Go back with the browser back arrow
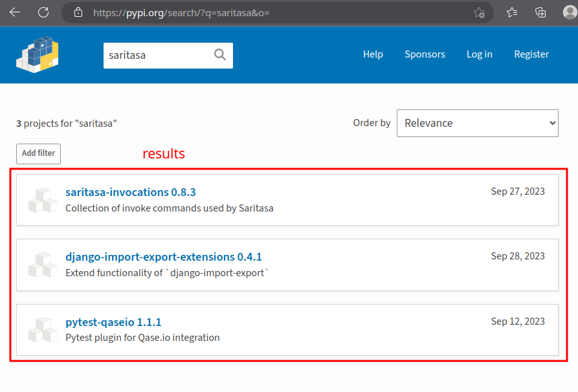This screenshot has height=392, width=578. pyautogui.click(x=15, y=12)
